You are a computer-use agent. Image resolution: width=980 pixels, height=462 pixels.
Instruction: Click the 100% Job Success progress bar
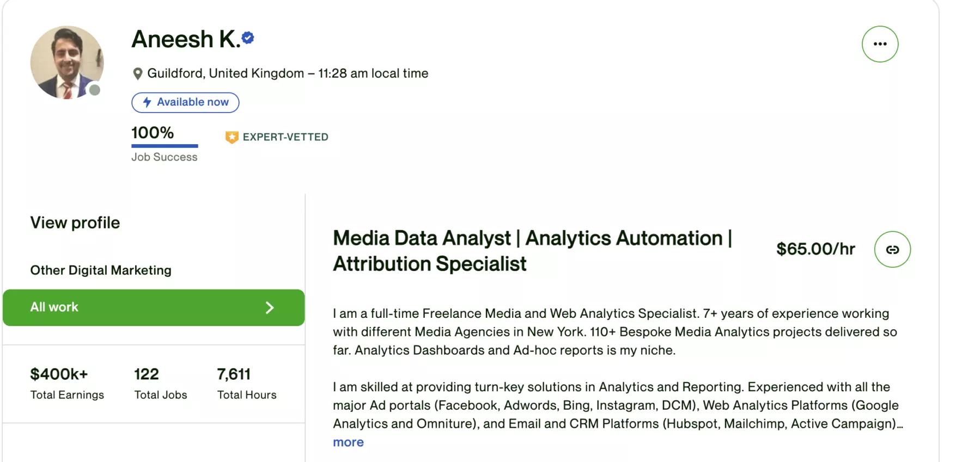[165, 146]
